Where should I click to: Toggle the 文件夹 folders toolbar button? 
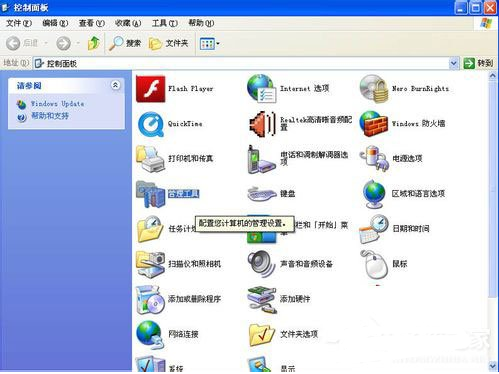[168, 43]
